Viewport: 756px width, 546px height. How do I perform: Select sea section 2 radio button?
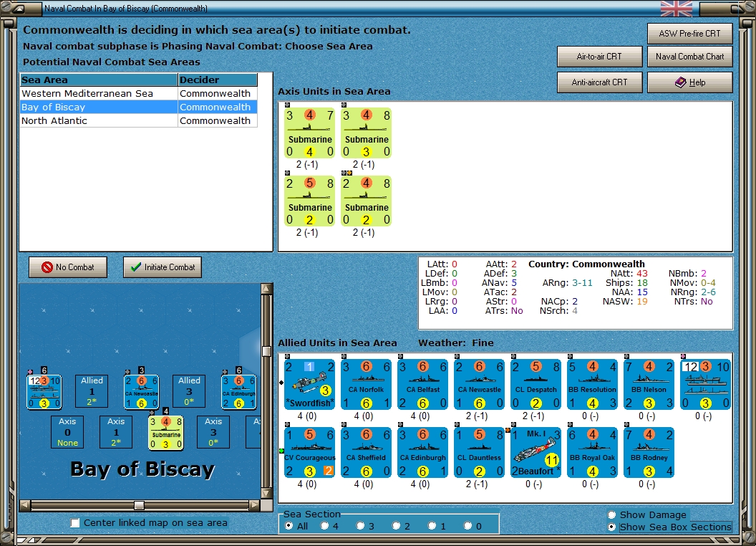[396, 526]
